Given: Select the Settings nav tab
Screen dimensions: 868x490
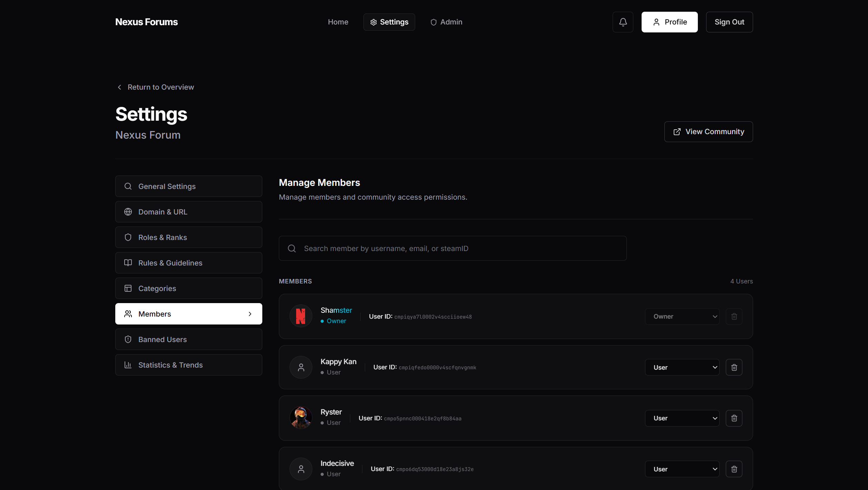Looking at the screenshot, I should click(389, 22).
